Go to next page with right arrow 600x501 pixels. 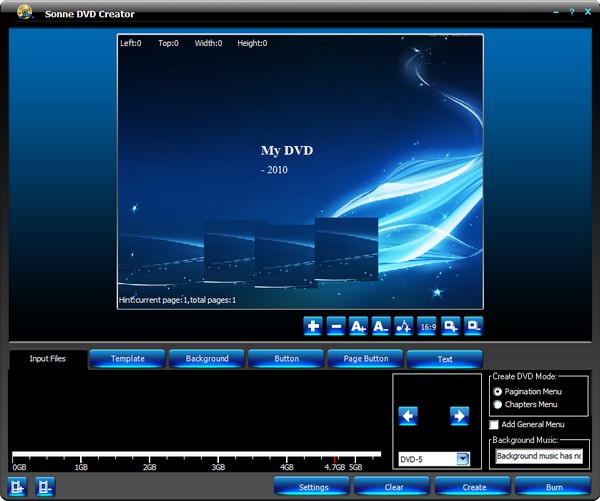pyautogui.click(x=459, y=415)
